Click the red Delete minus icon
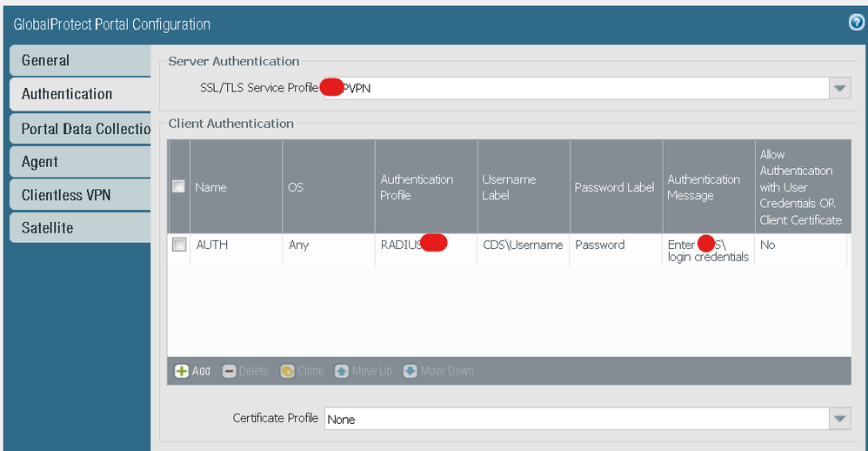The height and width of the screenshot is (451, 868). click(230, 371)
